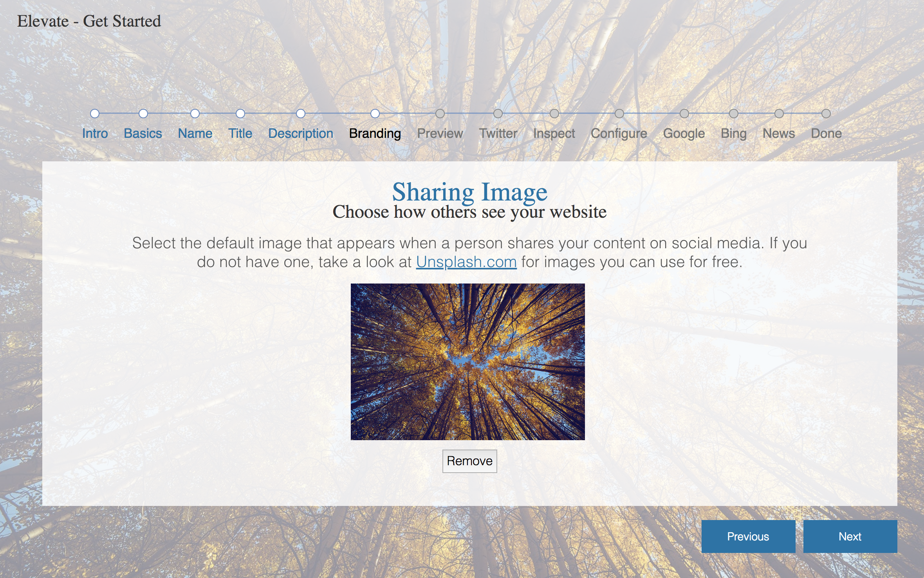Screen dimensions: 924x578
Task: Return to the Description step
Action: [x=301, y=134]
